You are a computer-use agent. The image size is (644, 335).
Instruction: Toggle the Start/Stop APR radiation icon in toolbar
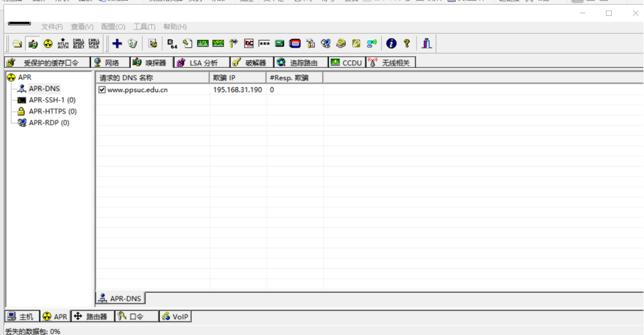(48, 43)
